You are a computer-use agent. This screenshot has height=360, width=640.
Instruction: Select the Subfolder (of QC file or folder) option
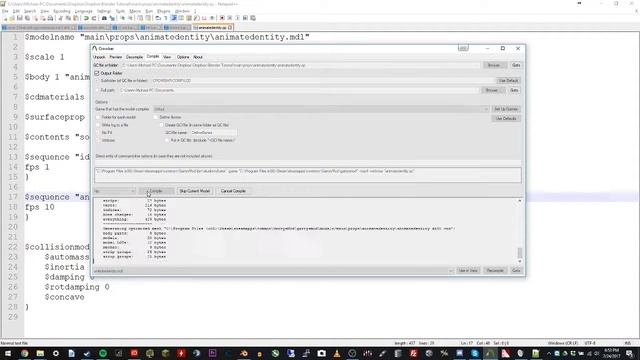click(x=97, y=80)
